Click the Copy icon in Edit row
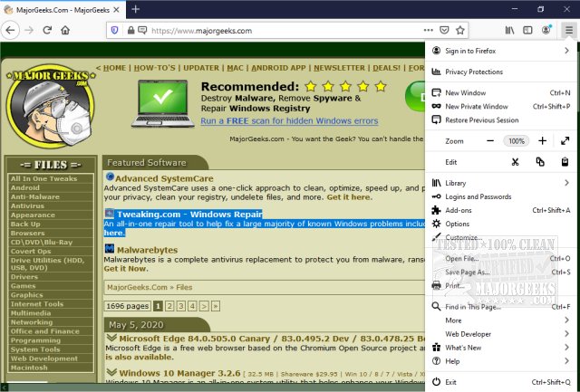The width and height of the screenshot is (580, 392). point(540,162)
